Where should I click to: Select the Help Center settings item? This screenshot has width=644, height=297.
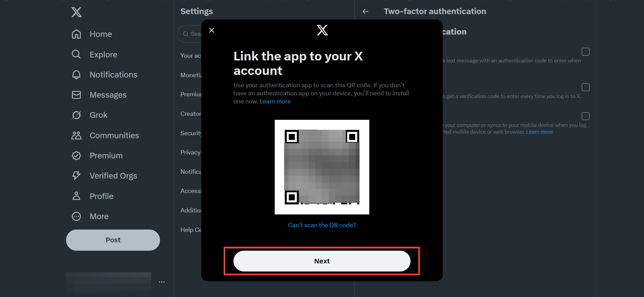coord(191,230)
